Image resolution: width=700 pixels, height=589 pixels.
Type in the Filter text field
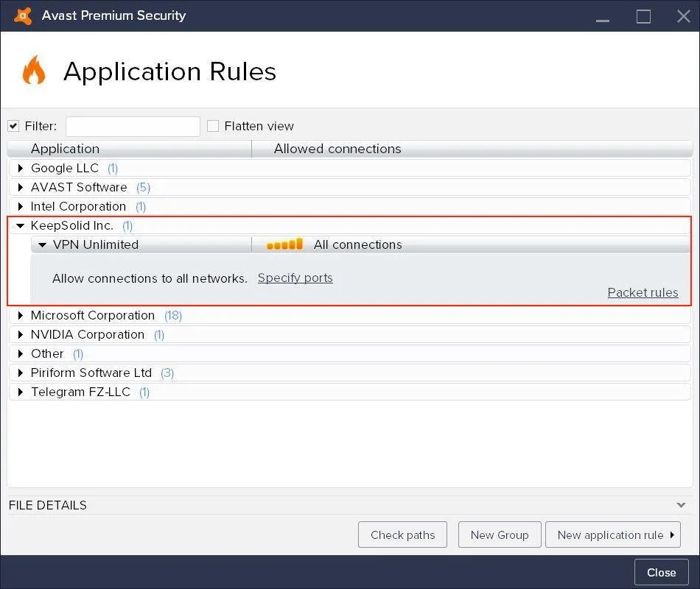tap(133, 126)
